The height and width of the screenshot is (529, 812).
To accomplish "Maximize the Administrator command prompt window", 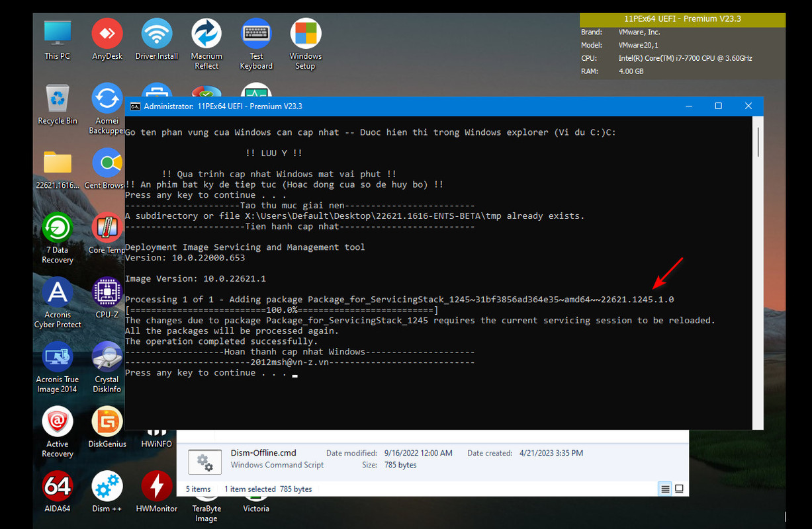I will tap(719, 106).
